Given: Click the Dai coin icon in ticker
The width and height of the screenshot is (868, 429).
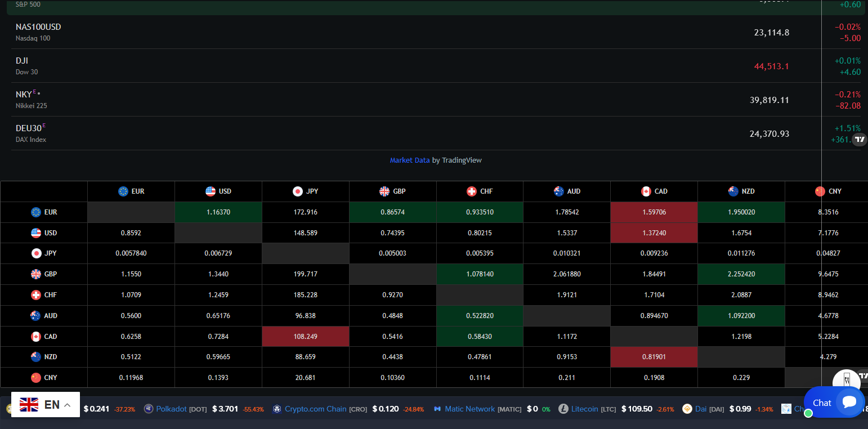Looking at the screenshot, I should (x=687, y=409).
